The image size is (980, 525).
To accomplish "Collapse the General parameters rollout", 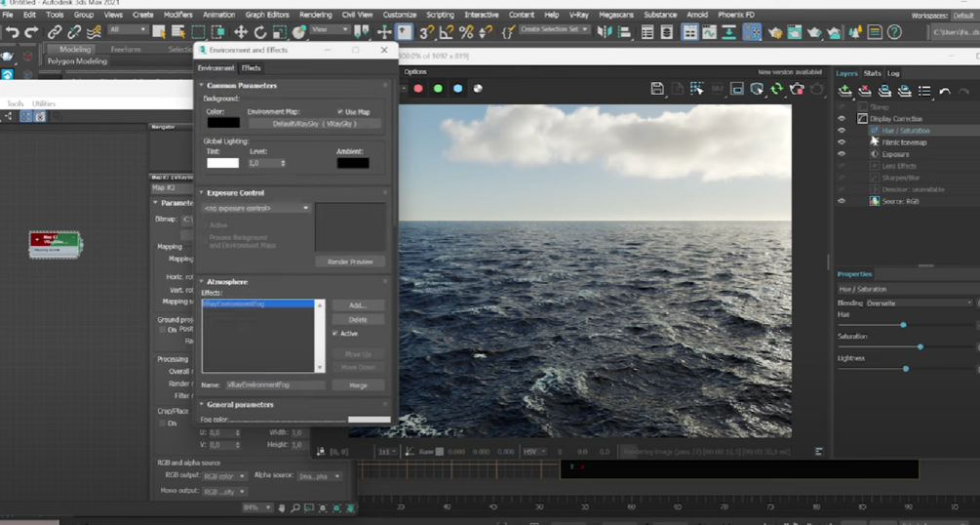I will (201, 404).
